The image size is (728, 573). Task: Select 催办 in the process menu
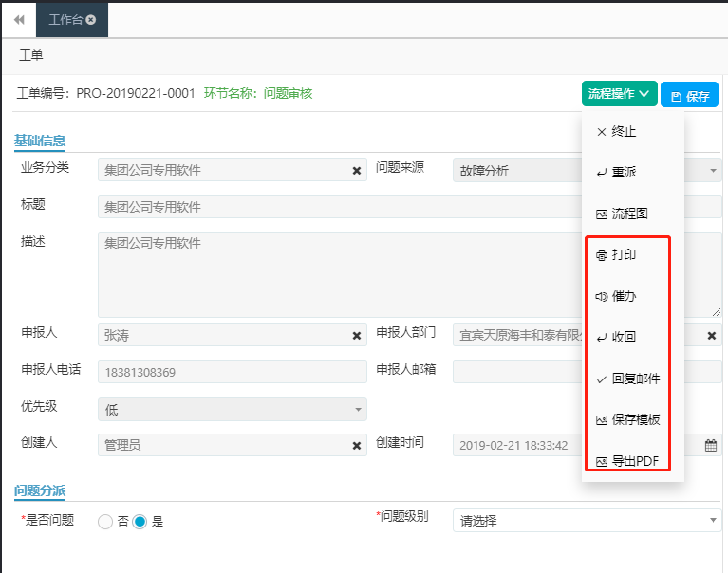click(624, 296)
